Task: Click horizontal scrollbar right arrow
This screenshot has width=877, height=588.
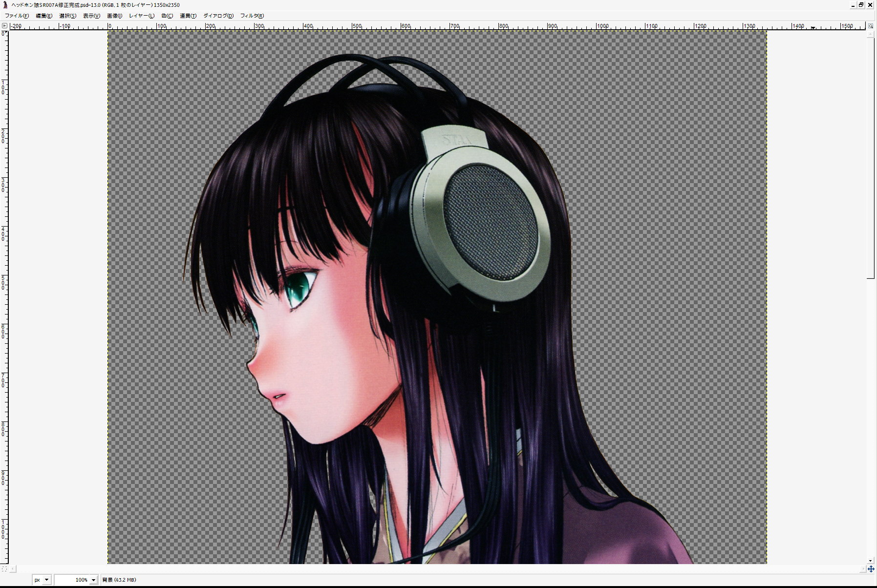Action: pos(863,568)
